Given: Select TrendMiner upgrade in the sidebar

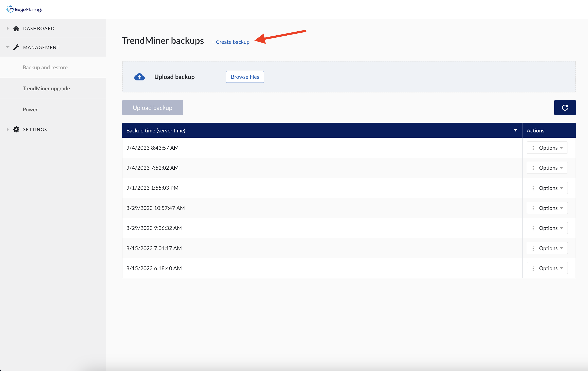Looking at the screenshot, I should pyautogui.click(x=46, y=88).
